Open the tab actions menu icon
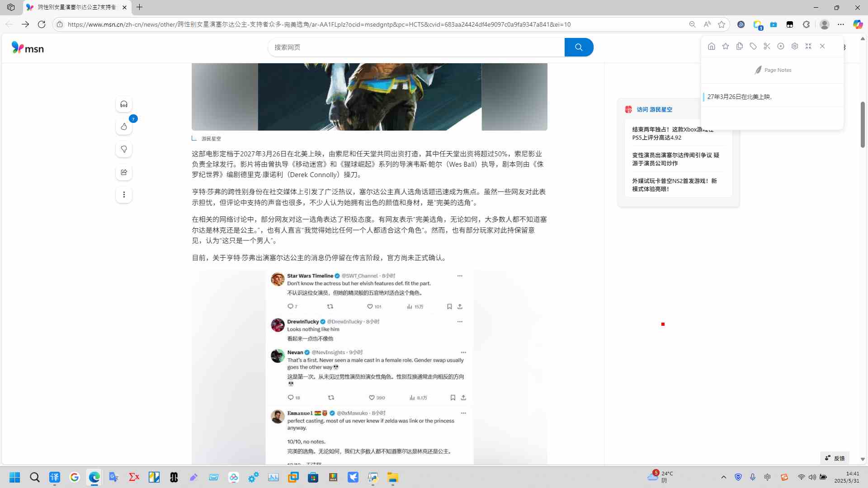This screenshot has width=868, height=488. click(x=11, y=7)
